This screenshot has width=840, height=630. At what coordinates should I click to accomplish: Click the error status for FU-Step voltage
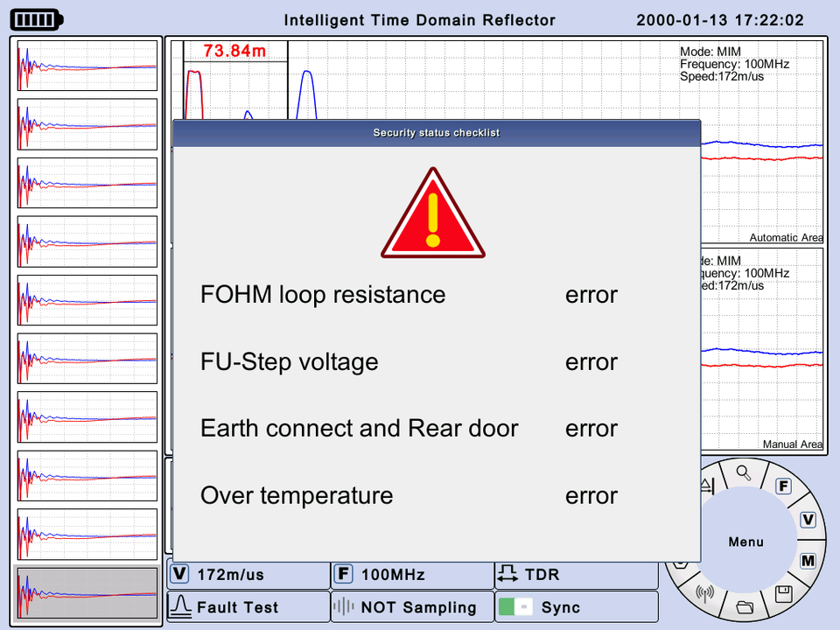click(x=591, y=362)
